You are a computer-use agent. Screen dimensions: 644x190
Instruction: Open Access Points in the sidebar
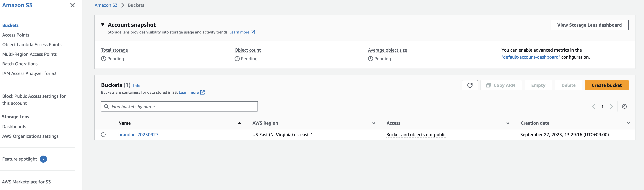[16, 35]
